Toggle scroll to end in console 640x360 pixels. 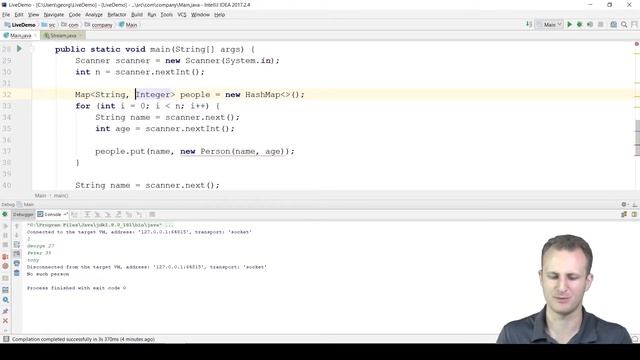(x=17, y=254)
